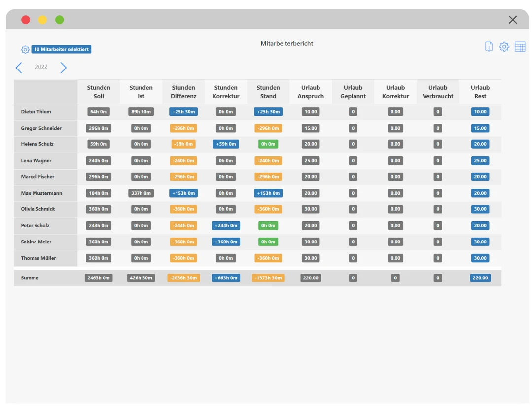Click the red macOS window button

point(26,20)
